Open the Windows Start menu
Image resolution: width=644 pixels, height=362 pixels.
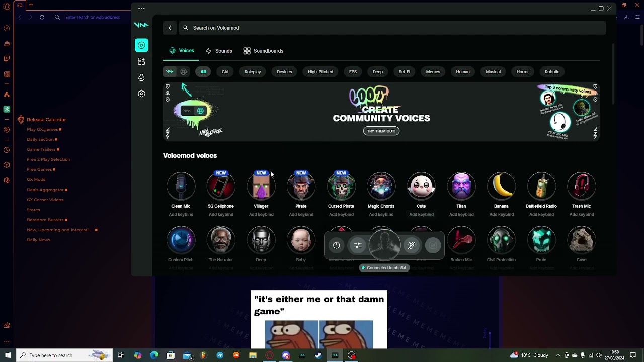pos(8,355)
